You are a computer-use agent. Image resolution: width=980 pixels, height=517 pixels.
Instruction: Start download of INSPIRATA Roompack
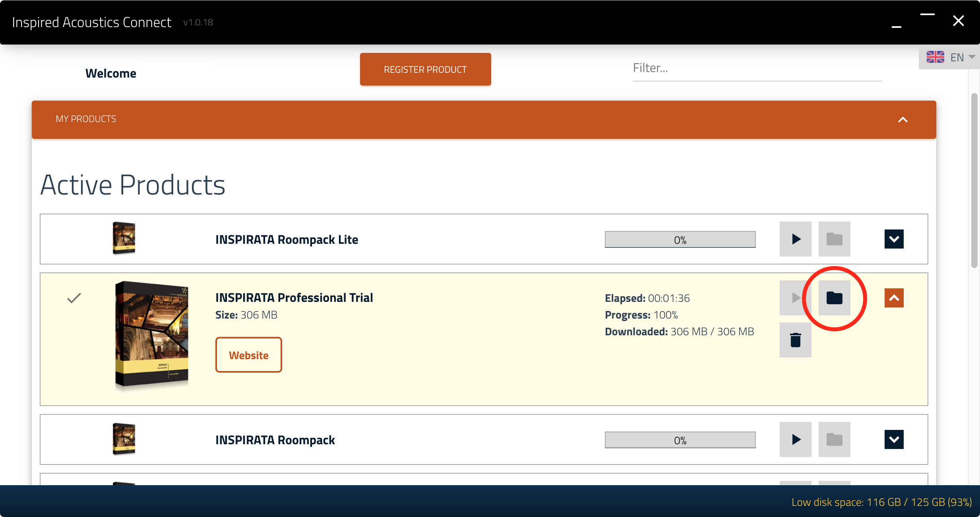[x=795, y=439]
